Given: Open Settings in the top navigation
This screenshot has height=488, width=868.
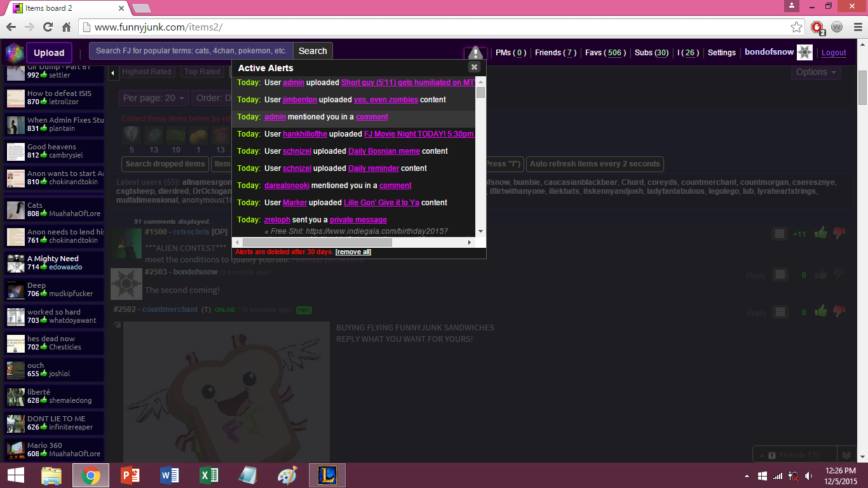Looking at the screenshot, I should click(721, 53).
